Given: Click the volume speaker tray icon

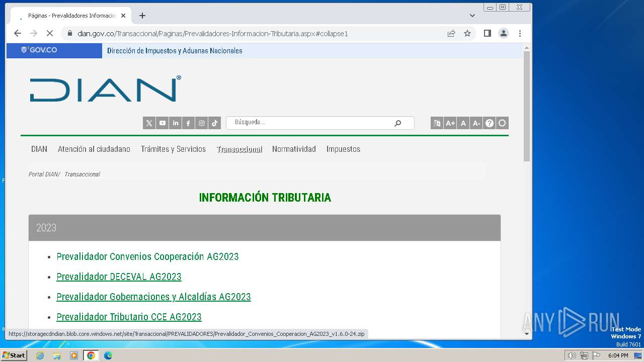Looking at the screenshot, I should point(572,355).
